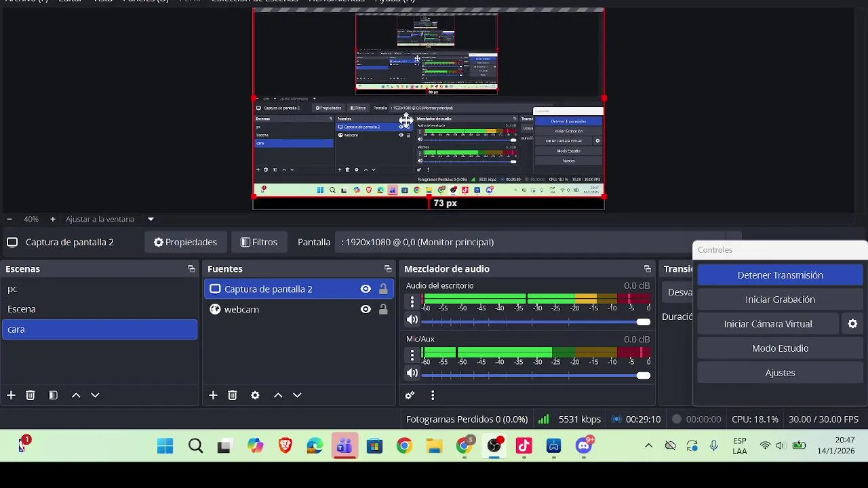Image resolution: width=868 pixels, height=488 pixels.
Task: Add a new source in the Fuentes panel
Action: pos(213,395)
